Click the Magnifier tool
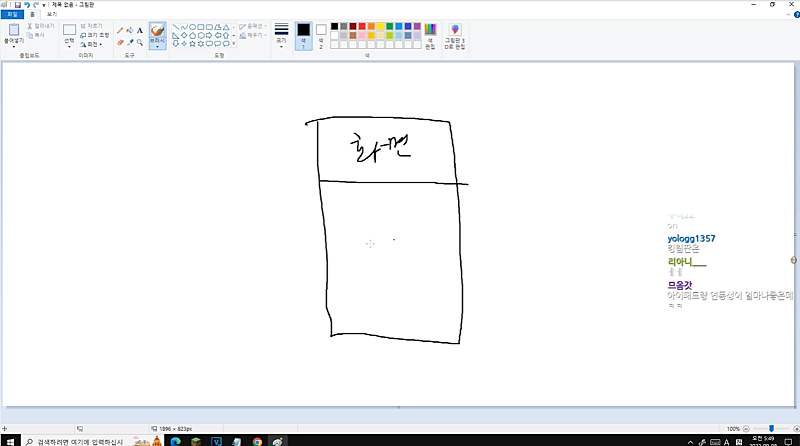The image size is (800, 446). 139,42
